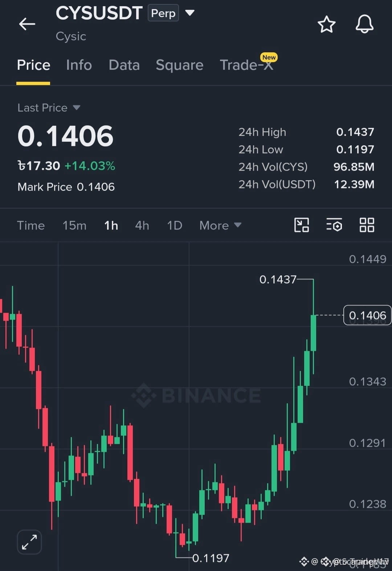Add CYSUSDT to favorites with star icon
The width and height of the screenshot is (392, 571).
326,24
